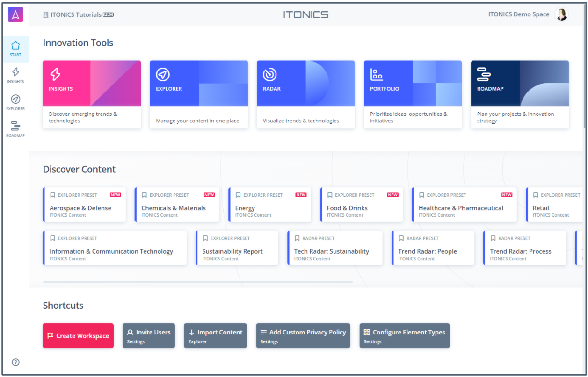Click the NEW badge on the Energy preset
Image resolution: width=588 pixels, height=377 pixels.
pos(301,195)
